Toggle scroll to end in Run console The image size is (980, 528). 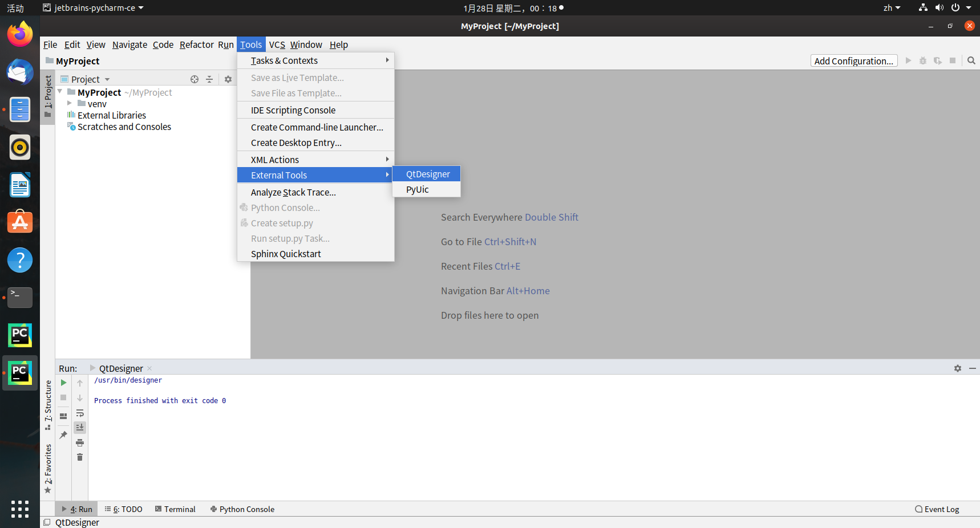(x=80, y=428)
